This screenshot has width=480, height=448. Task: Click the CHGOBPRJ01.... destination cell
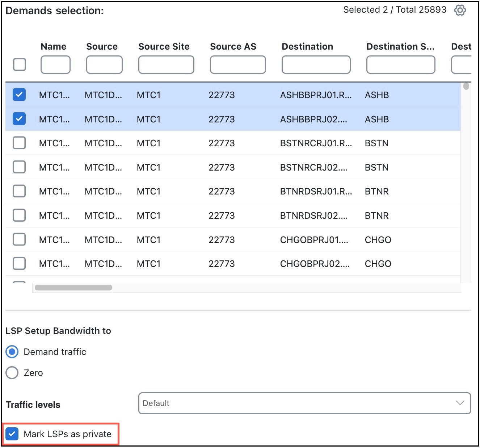click(314, 240)
